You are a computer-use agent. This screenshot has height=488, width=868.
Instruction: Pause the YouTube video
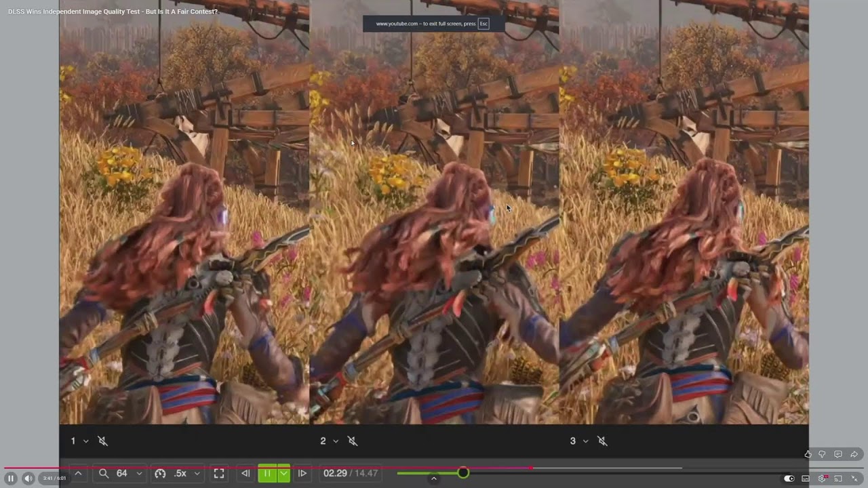[x=11, y=479]
